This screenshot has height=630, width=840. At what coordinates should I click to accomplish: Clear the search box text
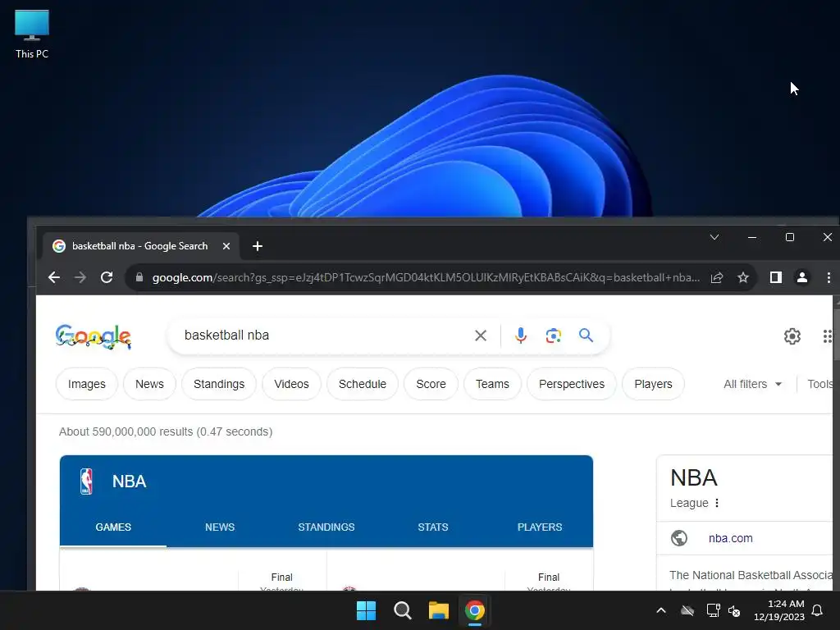[x=481, y=336]
